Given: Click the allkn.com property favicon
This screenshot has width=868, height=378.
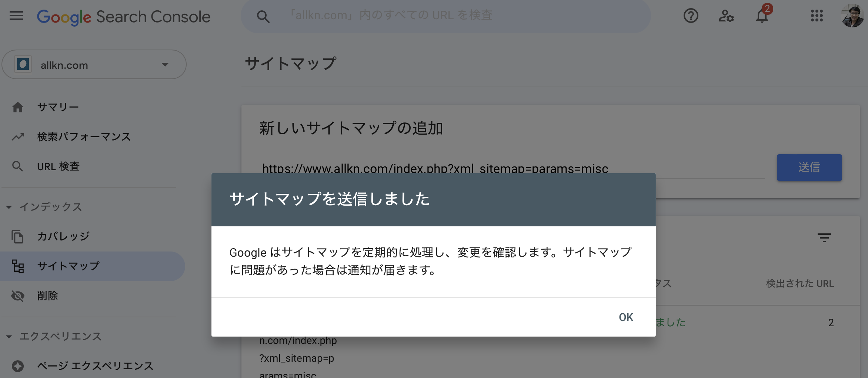Looking at the screenshot, I should [23, 64].
